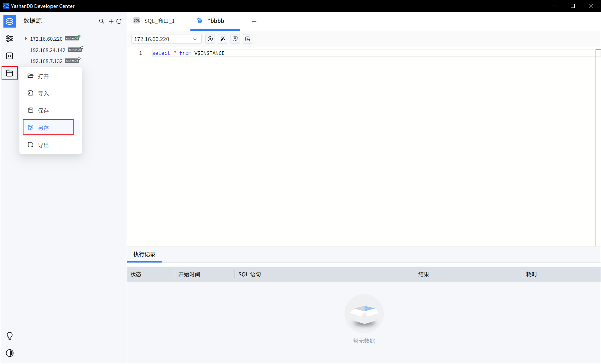This screenshot has height=364, width=601.
Task: Click the lightbulb icon at bottom sidebar
Action: coord(9,335)
